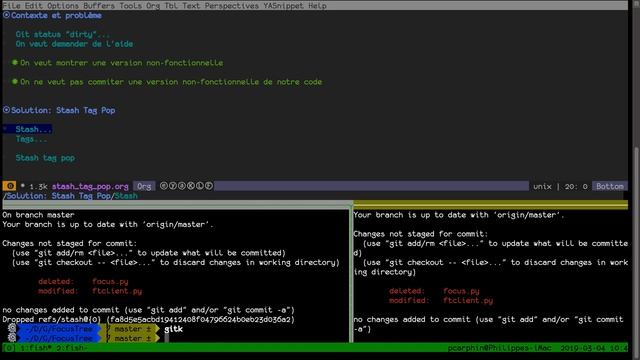Image resolution: width=640 pixels, height=360 pixels.
Task: Select 'On veut montrer une version non-fonctionnelle' line
Action: 122,63
